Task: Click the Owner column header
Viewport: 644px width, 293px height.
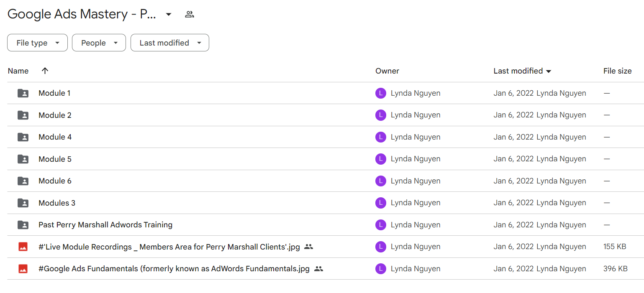Action: [387, 71]
